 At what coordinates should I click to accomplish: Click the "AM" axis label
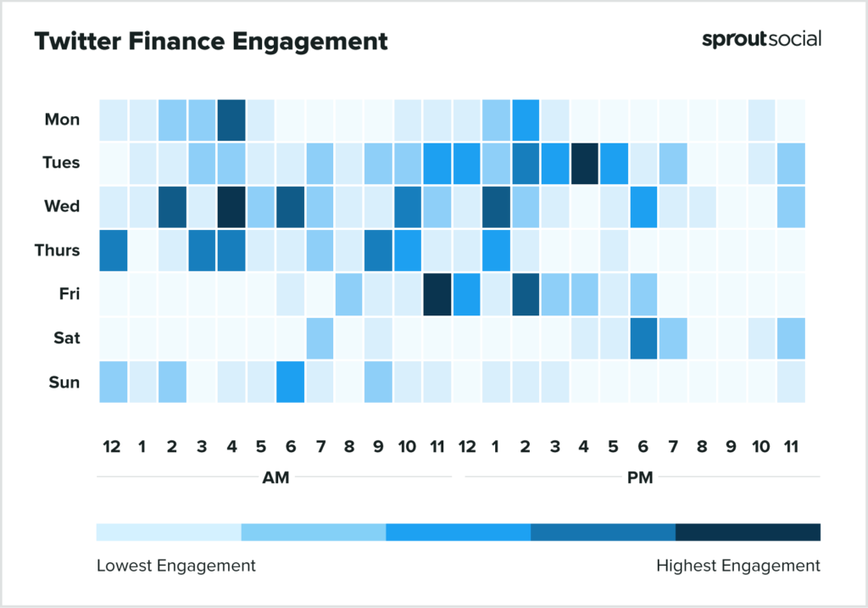tap(275, 477)
